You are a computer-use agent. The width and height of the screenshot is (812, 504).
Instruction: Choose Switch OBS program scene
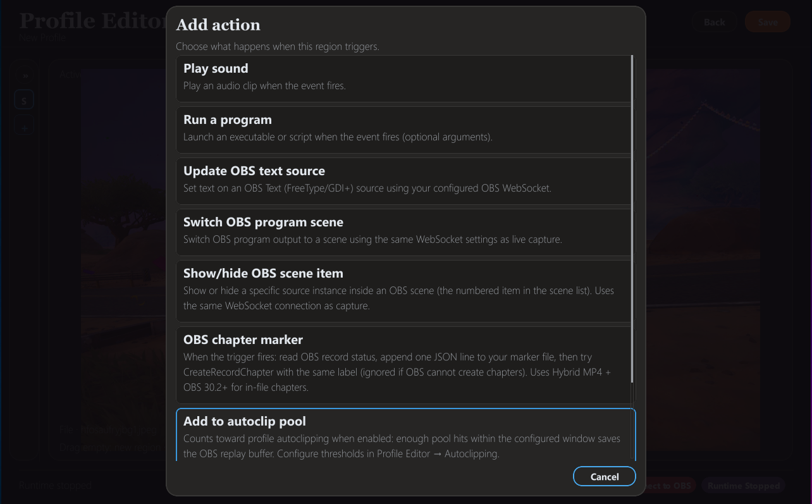[x=263, y=223]
